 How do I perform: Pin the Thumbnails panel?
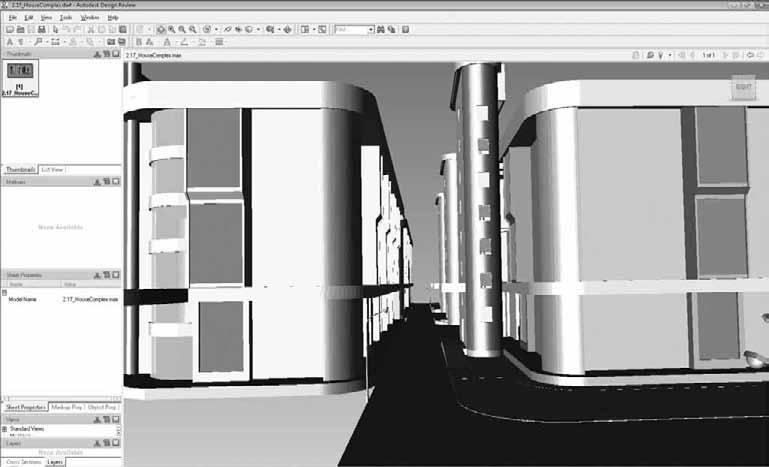(97, 54)
